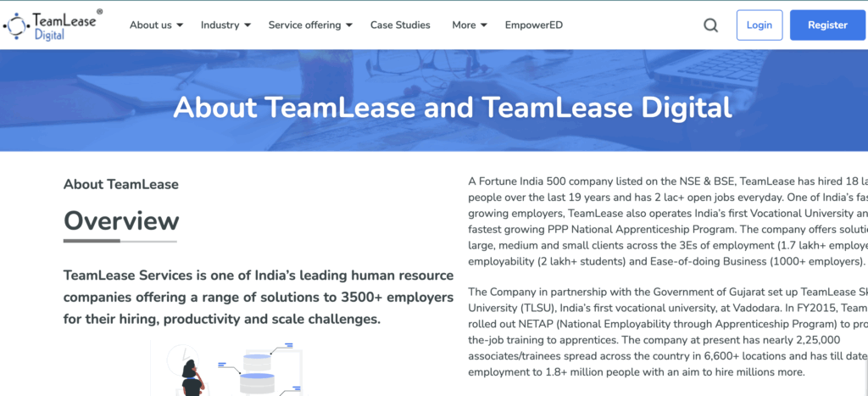Open the EmpowerED link
The width and height of the screenshot is (868, 396).
[x=534, y=25]
